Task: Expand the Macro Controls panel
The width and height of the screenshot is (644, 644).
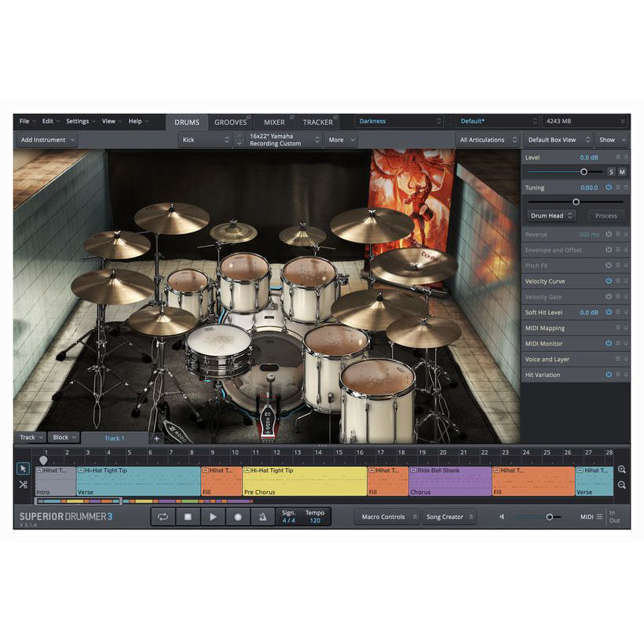Action: [x=387, y=517]
